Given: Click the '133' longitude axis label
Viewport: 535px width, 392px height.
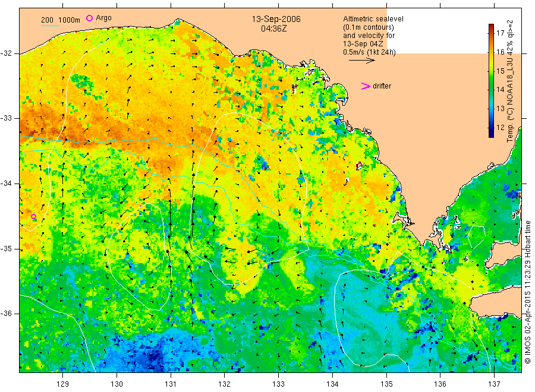Looking at the screenshot, I should point(278,384).
